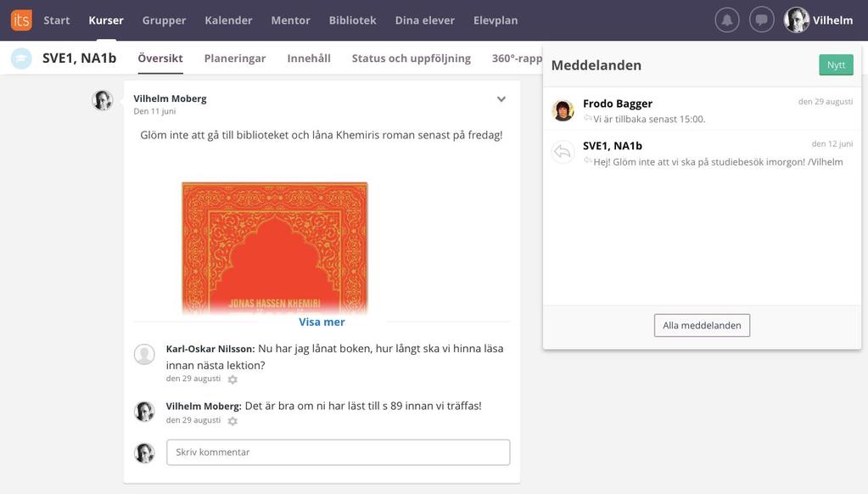Click the Khemiri book cover image
The height and width of the screenshot is (494, 868).
275,248
